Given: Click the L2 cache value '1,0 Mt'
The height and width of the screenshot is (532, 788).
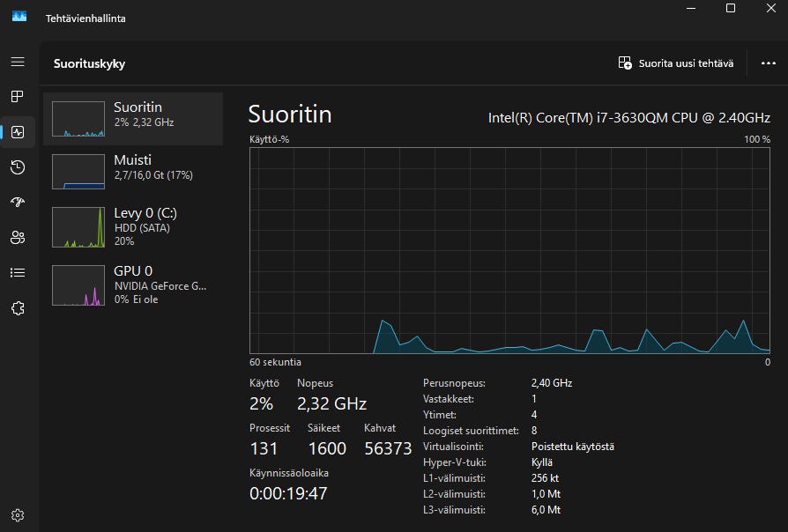Looking at the screenshot, I should [x=546, y=494].
